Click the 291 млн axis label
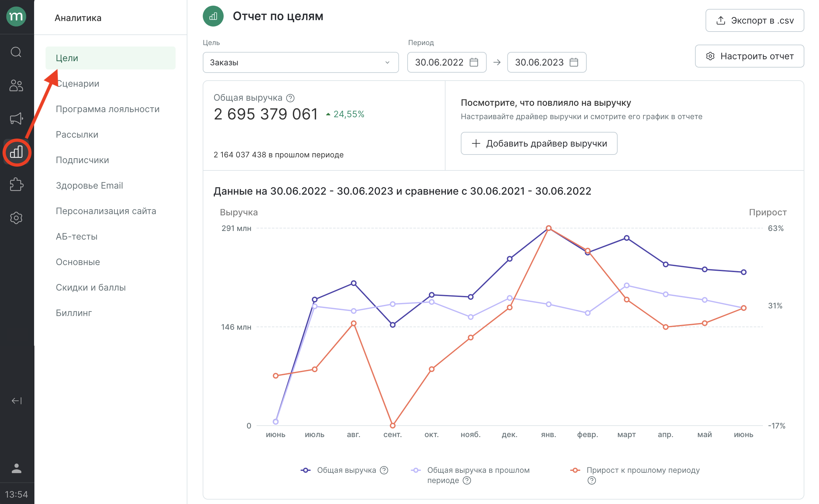The height and width of the screenshot is (504, 819). coord(236,228)
